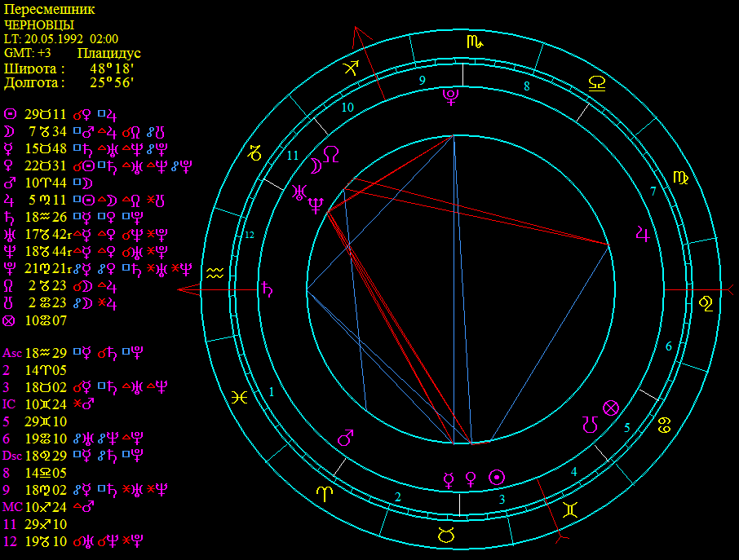The width and height of the screenshot is (739, 560).
Task: Click the Saturn glyph near the Ascendant
Action: coord(267,288)
